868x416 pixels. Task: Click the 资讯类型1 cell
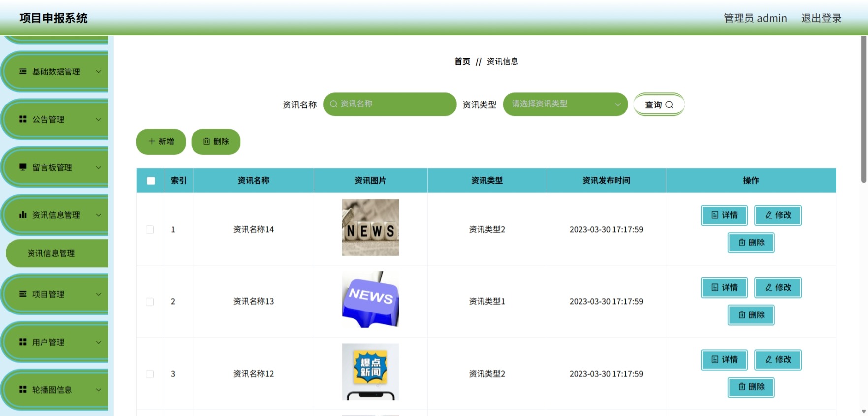pyautogui.click(x=487, y=301)
